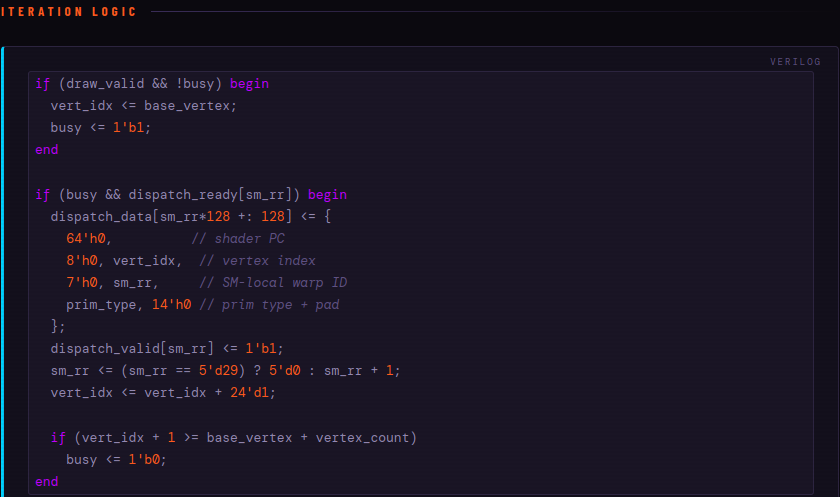Click the line 'dispatch_valid[sm_rr] <= 1'b1;'
Viewport: 840px width, 497px height.
pyautogui.click(x=167, y=349)
